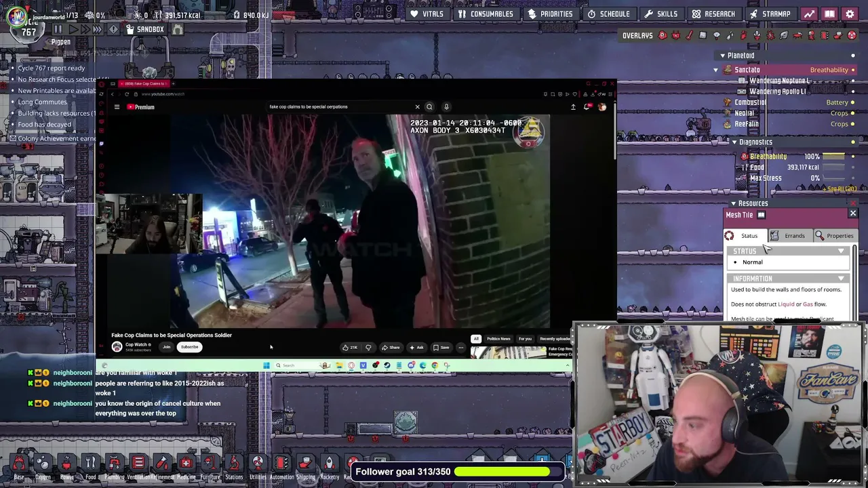This screenshot has width=868, height=488.
Task: Toggle the Farming overlay leaf
Action: coord(785,35)
